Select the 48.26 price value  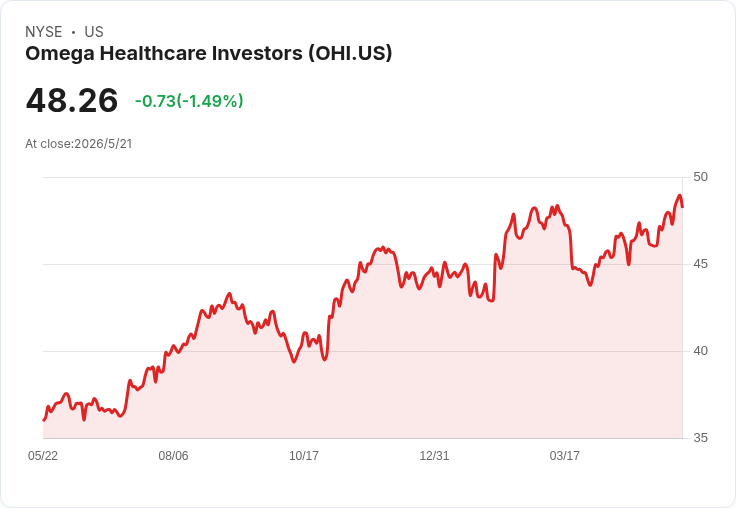pyautogui.click(x=72, y=100)
